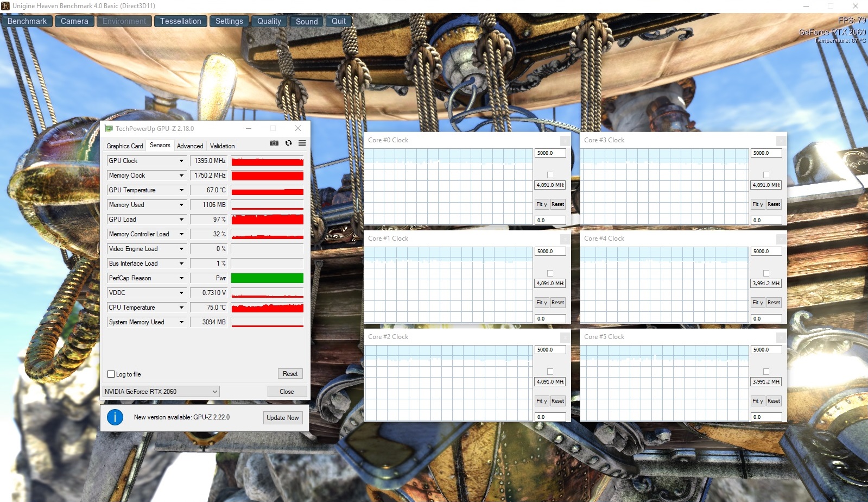Toggle the checkbox in Core #1 Clock
The height and width of the screenshot is (502, 868).
550,273
